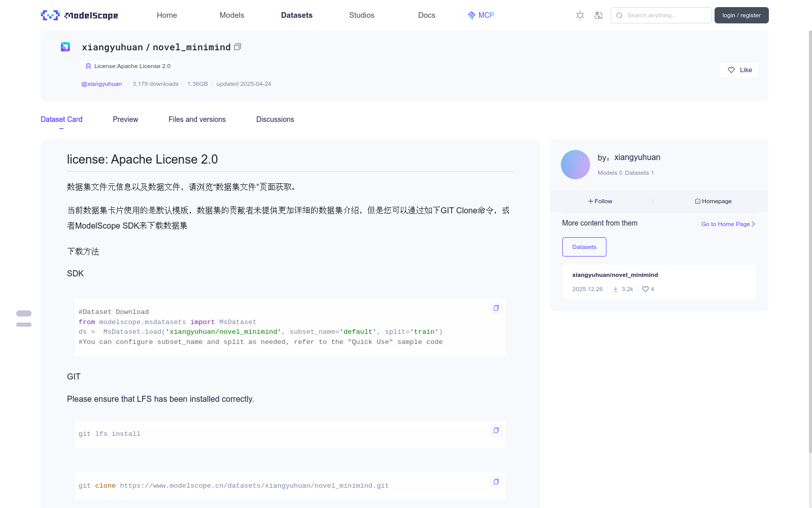
Task: Click the 1.36GB size text
Action: [197, 84]
